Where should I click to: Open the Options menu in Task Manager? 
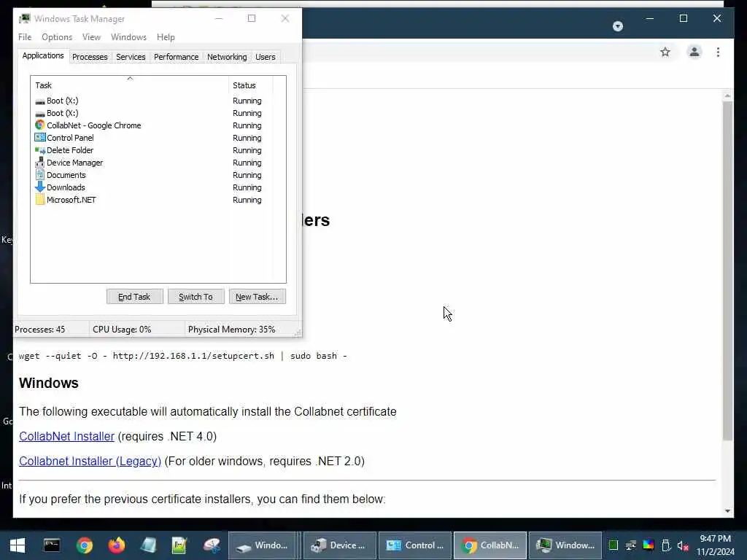point(57,37)
